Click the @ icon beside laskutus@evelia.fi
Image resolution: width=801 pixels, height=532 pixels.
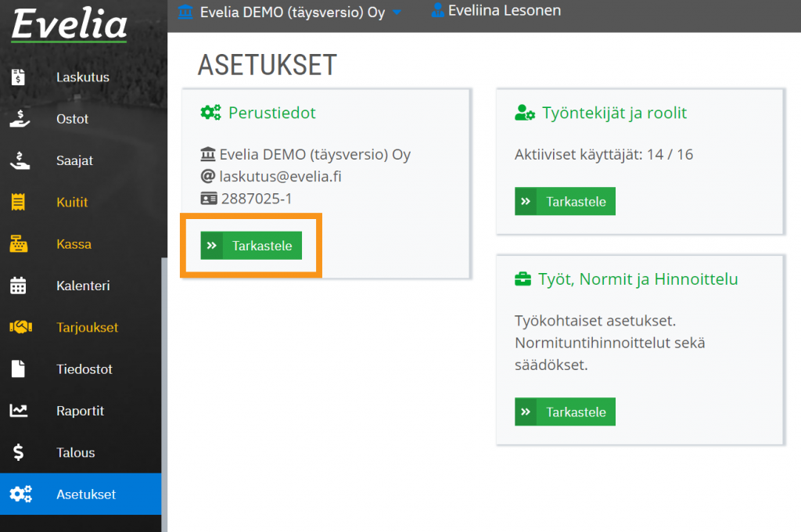pyautogui.click(x=208, y=176)
